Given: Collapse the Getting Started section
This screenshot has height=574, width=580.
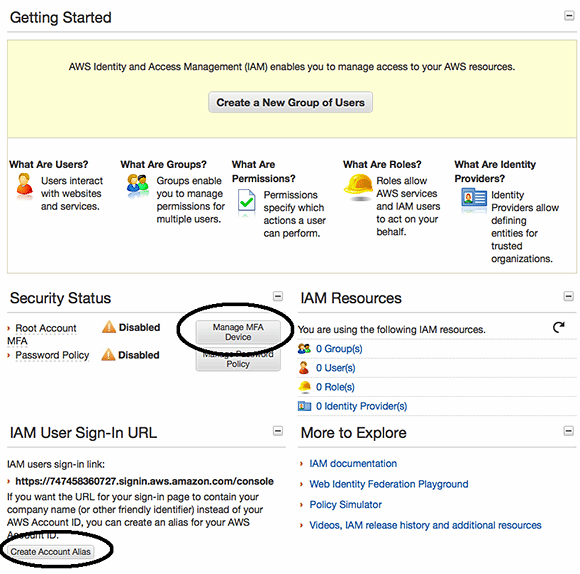Looking at the screenshot, I should tap(569, 16).
